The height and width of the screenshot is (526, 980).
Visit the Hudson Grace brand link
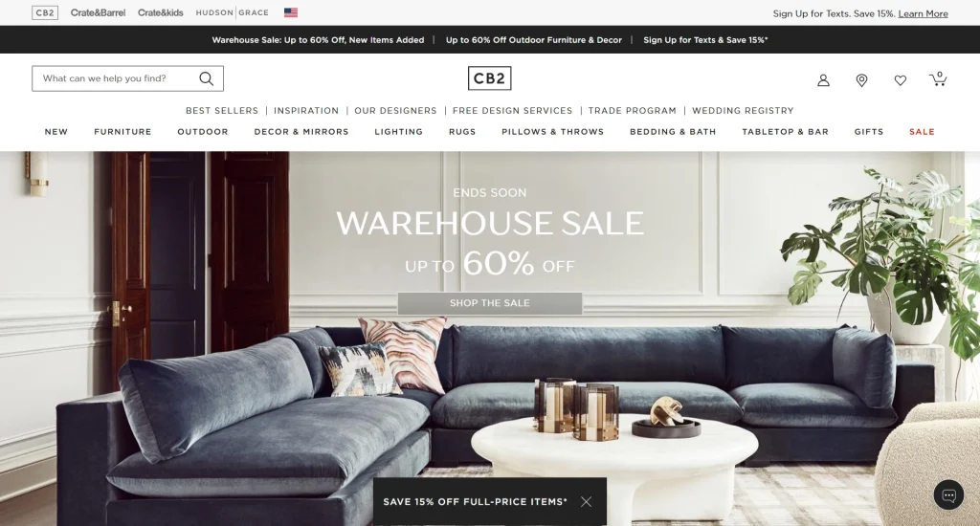[x=233, y=12]
